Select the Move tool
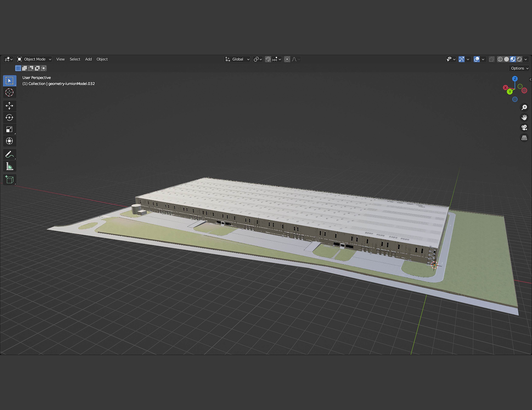This screenshot has height=410, width=532. tap(9, 106)
